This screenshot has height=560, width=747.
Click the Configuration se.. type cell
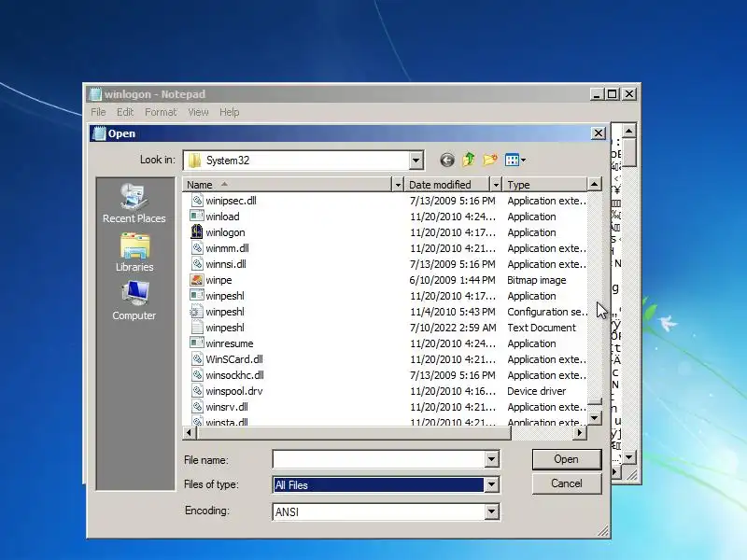tap(547, 312)
